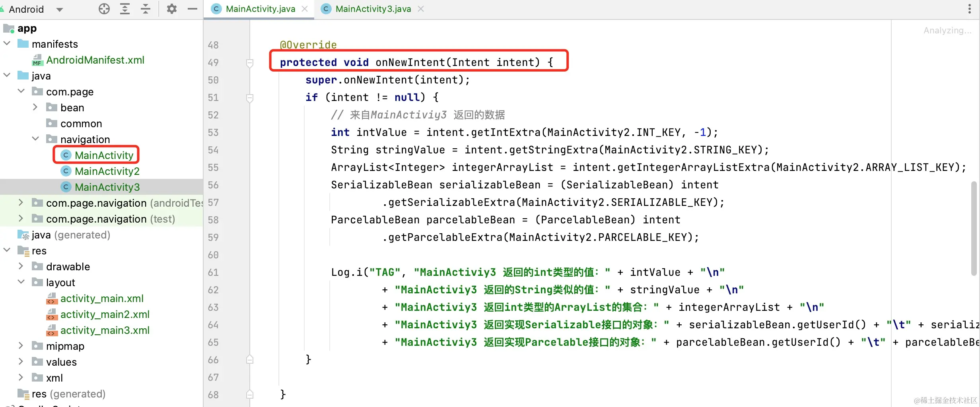Fold the if block at line 51
Screen dimensions: 980x407
(250, 98)
